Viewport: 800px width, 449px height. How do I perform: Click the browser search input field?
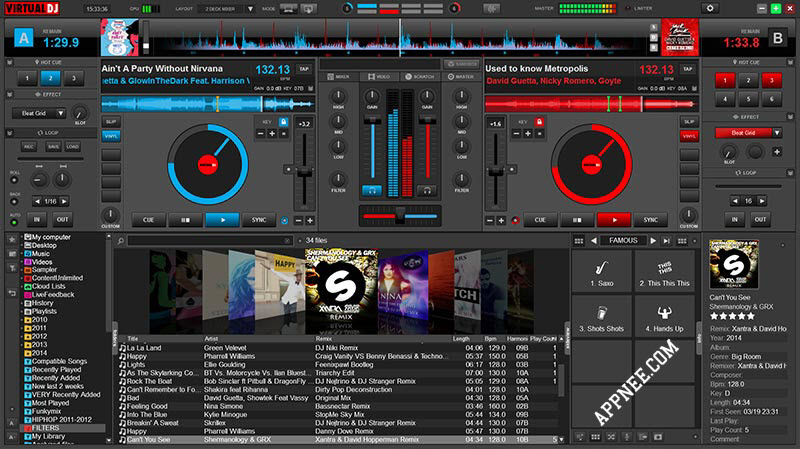[209, 241]
